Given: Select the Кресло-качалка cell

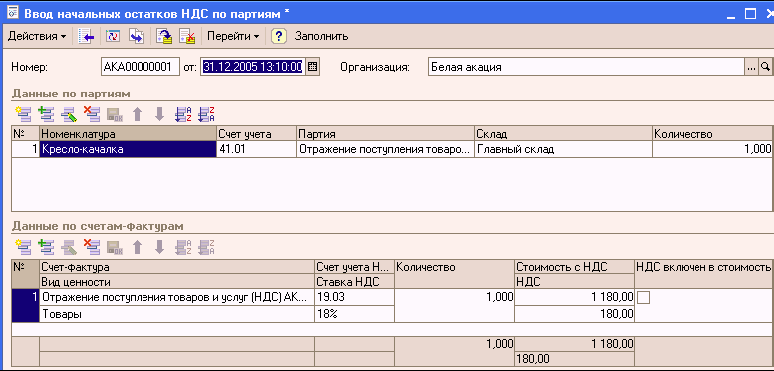Looking at the screenshot, I should 128,149.
